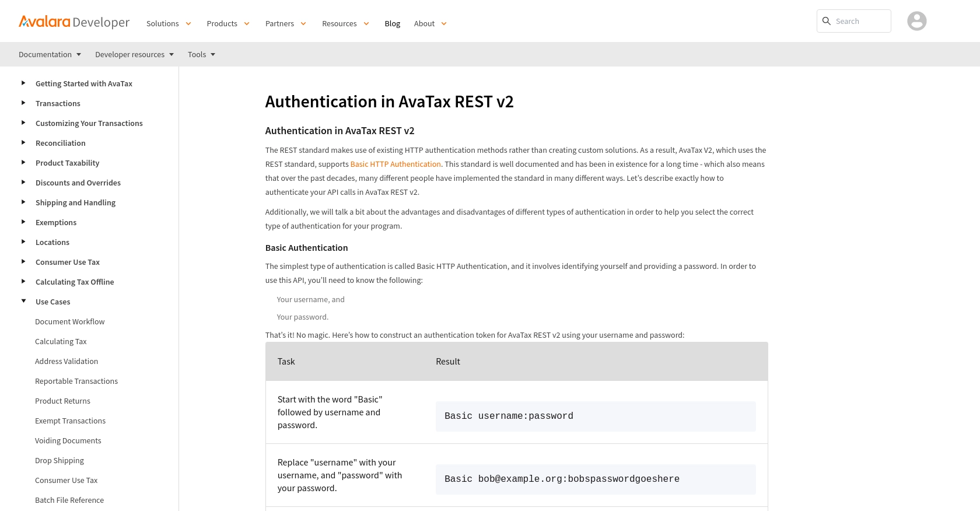Click the chevron next to About
This screenshot has height=511, width=980.
point(444,24)
